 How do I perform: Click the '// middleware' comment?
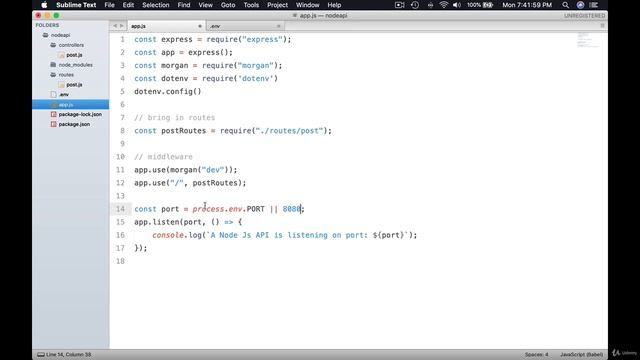(x=163, y=157)
